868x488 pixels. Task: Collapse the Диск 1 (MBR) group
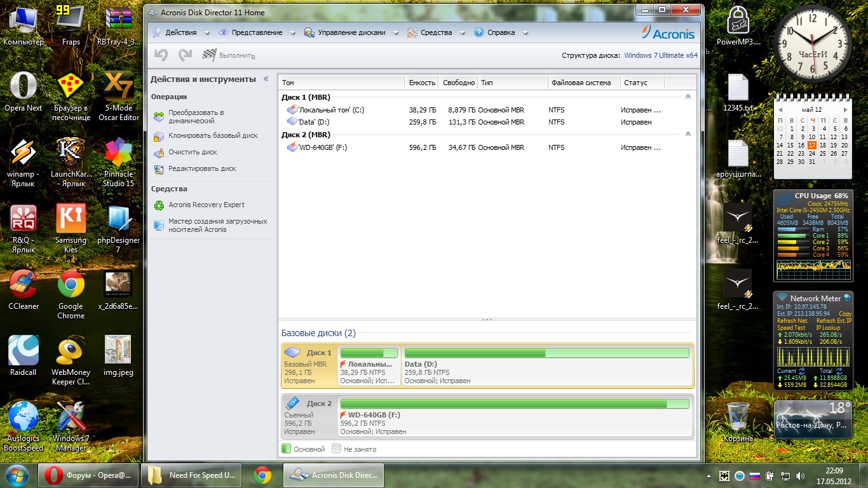tap(688, 97)
